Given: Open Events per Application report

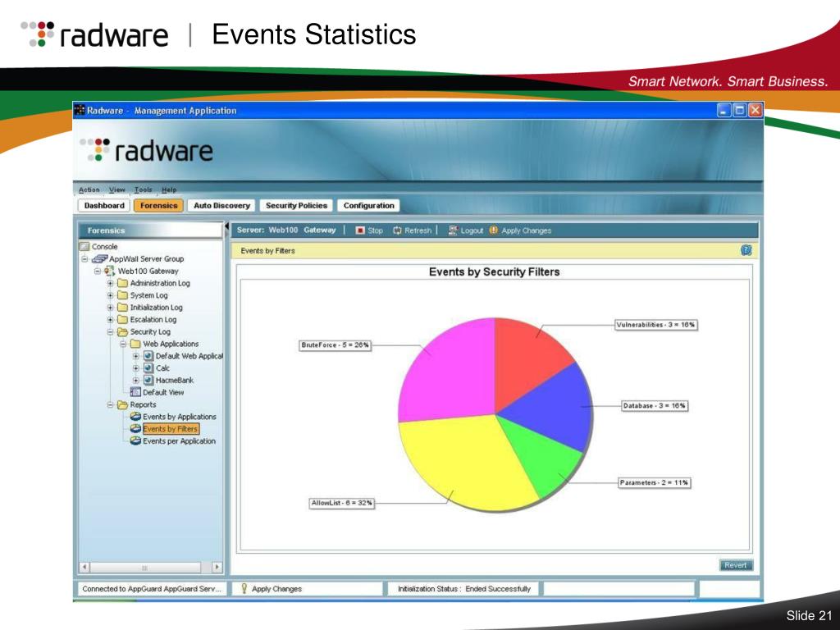Looking at the screenshot, I should click(x=179, y=441).
